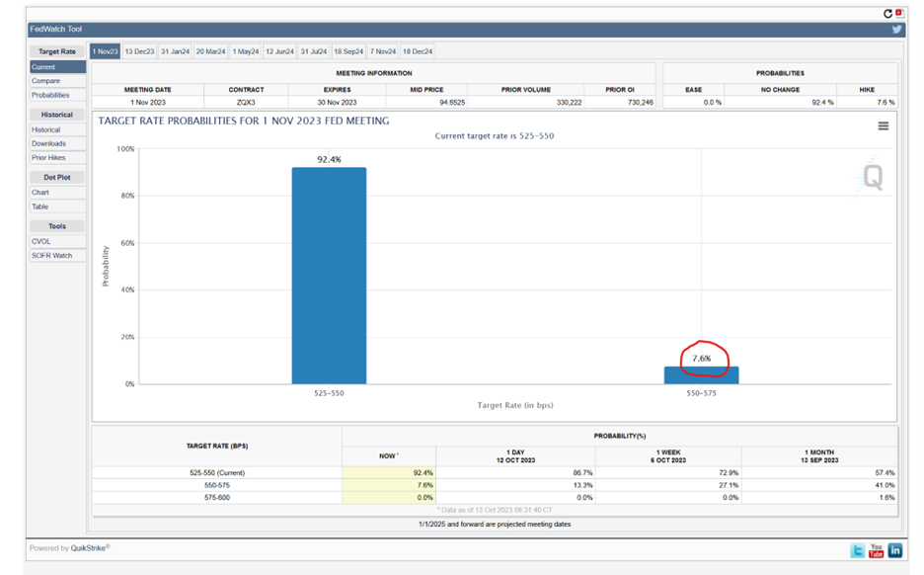
Task: Click the refresh icon at top right
Action: pos(888,13)
